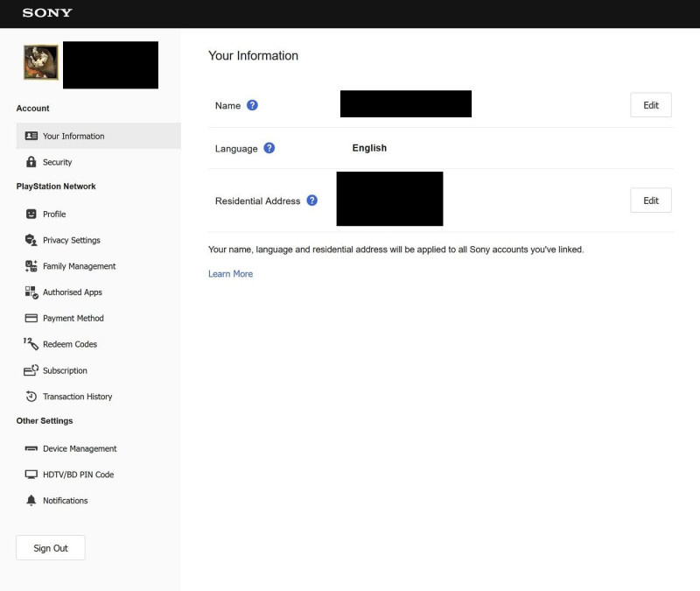Click the Sign Out button
This screenshot has width=700, height=591.
51,548
